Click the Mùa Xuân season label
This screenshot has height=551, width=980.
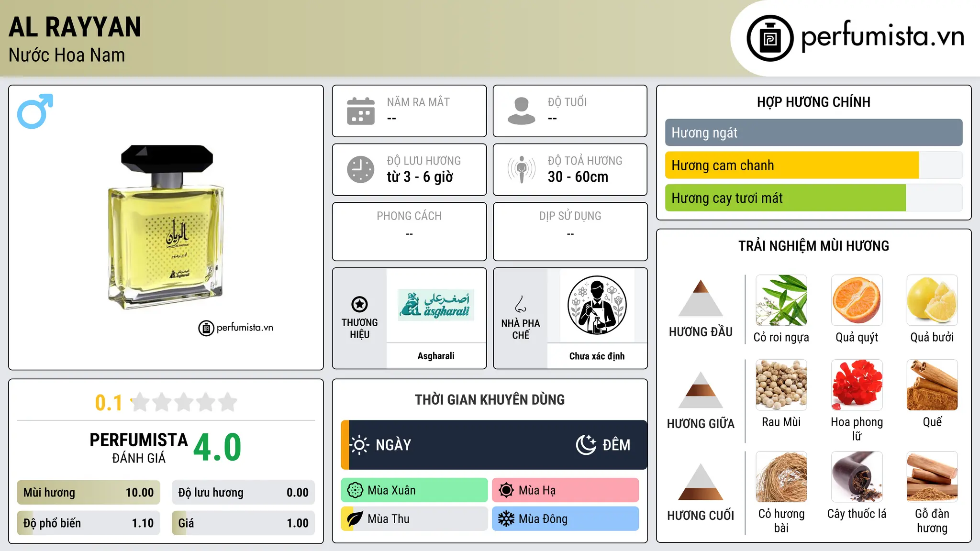pyautogui.click(x=391, y=490)
